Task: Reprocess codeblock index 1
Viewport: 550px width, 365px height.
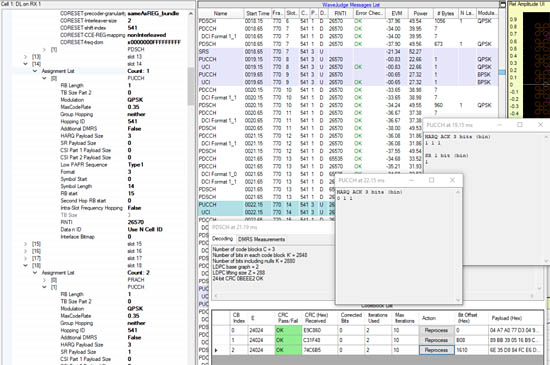Action: (x=436, y=340)
